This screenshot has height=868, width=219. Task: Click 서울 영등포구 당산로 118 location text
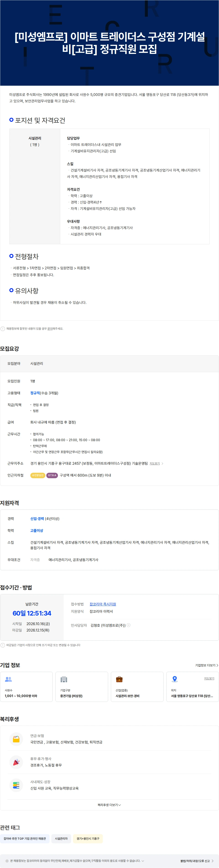pos(192,696)
